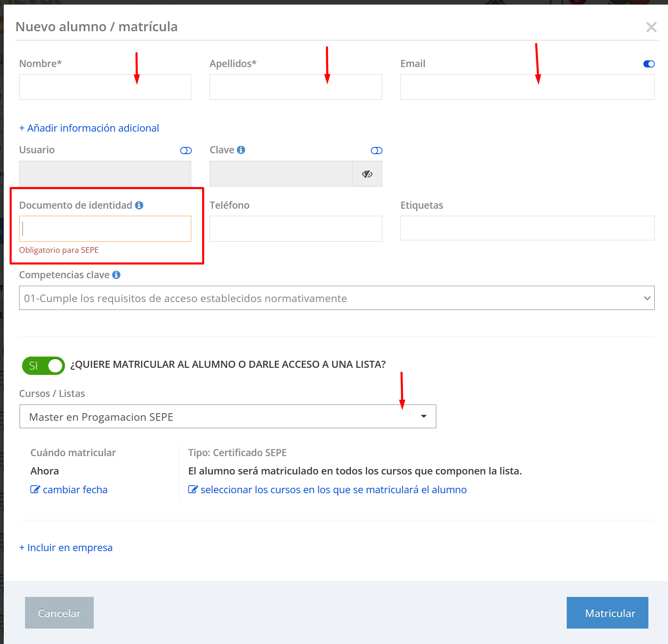668x644 pixels.
Task: Click the Clave password field
Action: click(281, 174)
